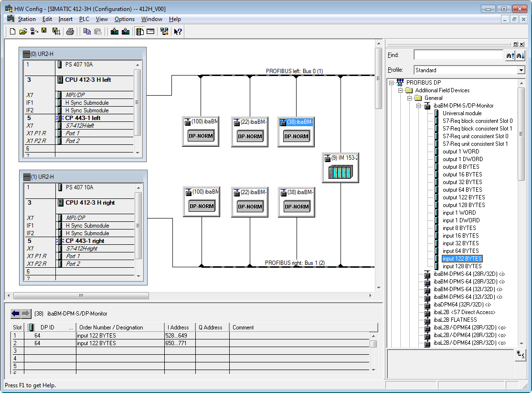Click the horizontal scrollbar thumb under station view
The image size is (532, 393).
click(x=81, y=295)
